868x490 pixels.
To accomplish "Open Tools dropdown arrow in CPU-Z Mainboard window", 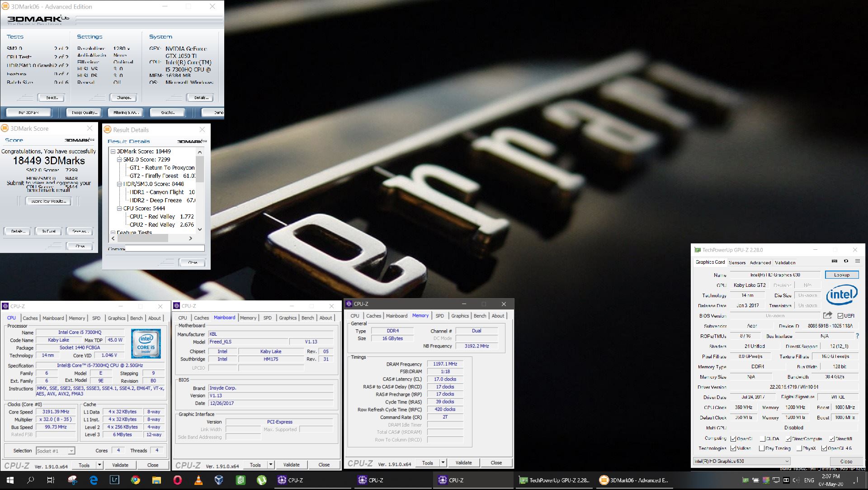I will click(271, 465).
